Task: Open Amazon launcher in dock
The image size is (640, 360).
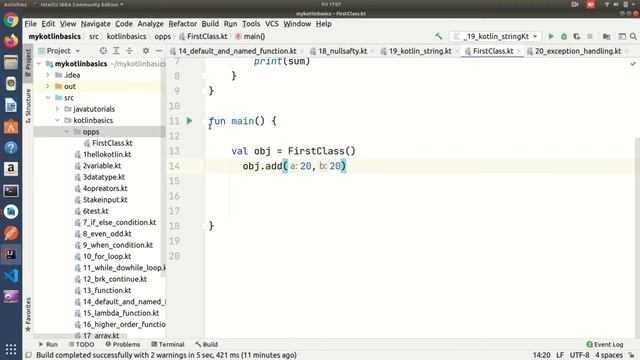Action: [x=11, y=169]
